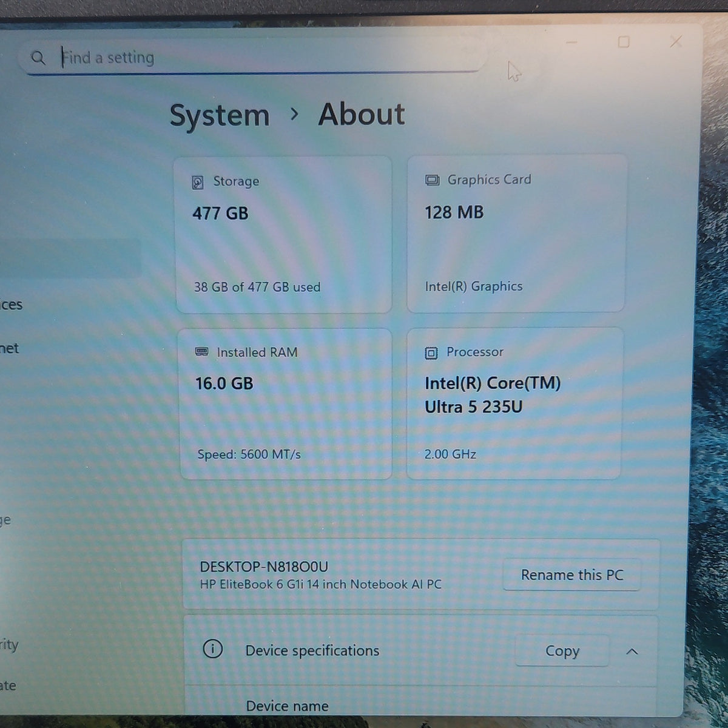Open the Graphics Card 128 MB card

click(x=516, y=234)
